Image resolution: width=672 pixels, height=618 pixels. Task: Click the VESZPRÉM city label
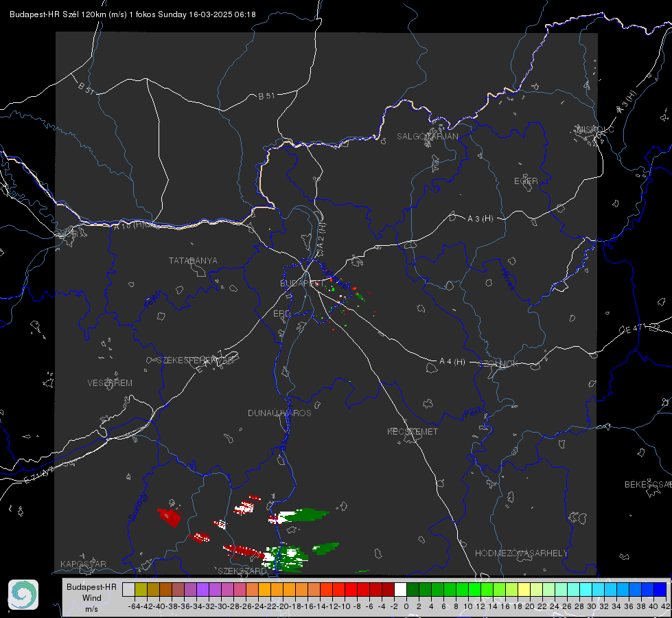coord(110,382)
